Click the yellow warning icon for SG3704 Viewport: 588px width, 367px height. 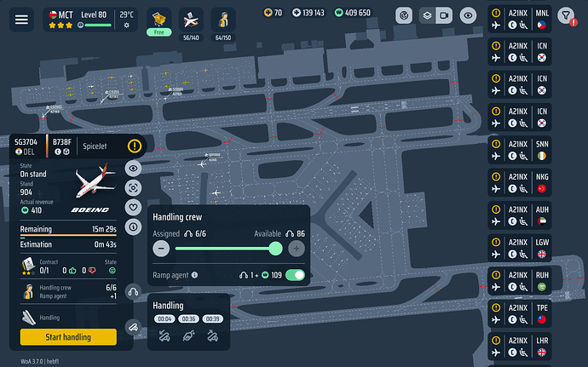135,146
